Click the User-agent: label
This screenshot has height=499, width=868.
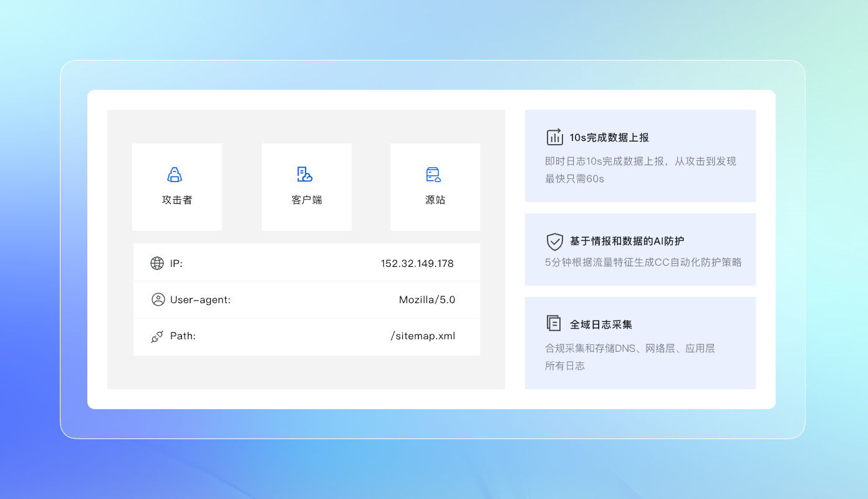[200, 299]
